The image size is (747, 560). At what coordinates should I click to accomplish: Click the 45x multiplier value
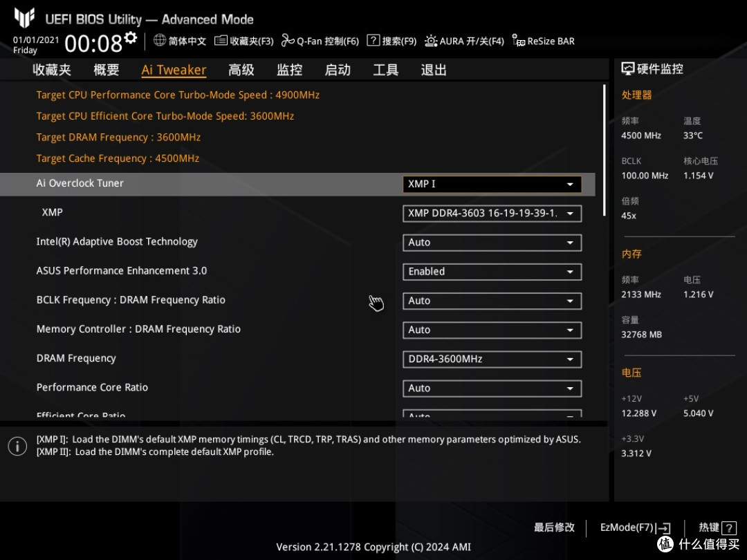[x=629, y=216]
